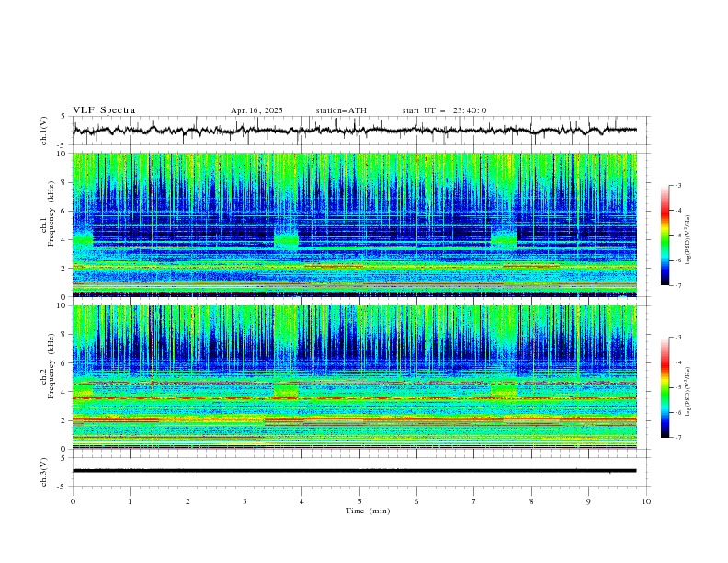This screenshot has width=728, height=563.
Task: Click the upper PSD color scale bar
Action: [x=665, y=236]
